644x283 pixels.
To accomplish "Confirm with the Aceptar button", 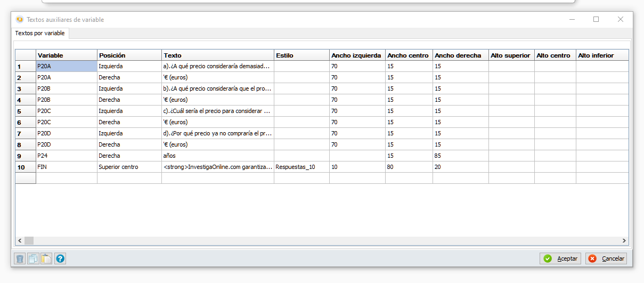I will tap(560, 258).
